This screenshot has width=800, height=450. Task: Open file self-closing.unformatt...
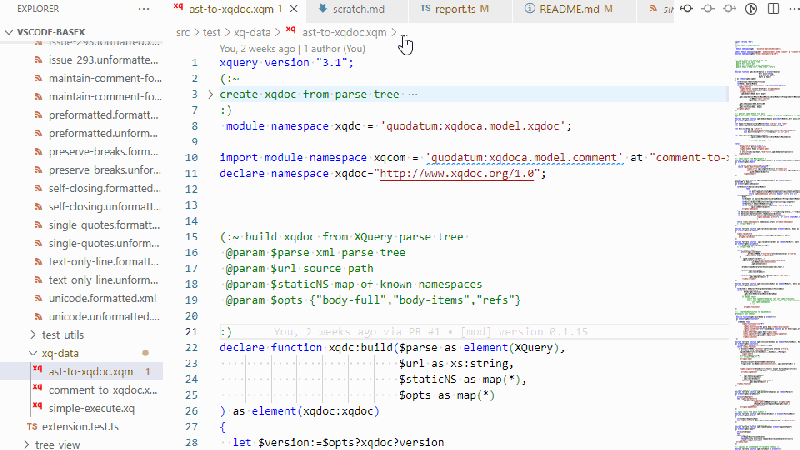coord(105,207)
